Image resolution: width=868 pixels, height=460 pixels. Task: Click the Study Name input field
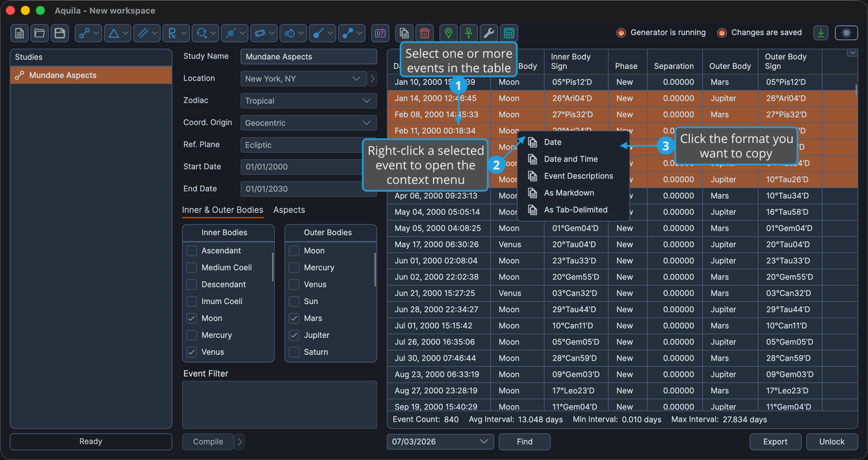[x=309, y=57]
